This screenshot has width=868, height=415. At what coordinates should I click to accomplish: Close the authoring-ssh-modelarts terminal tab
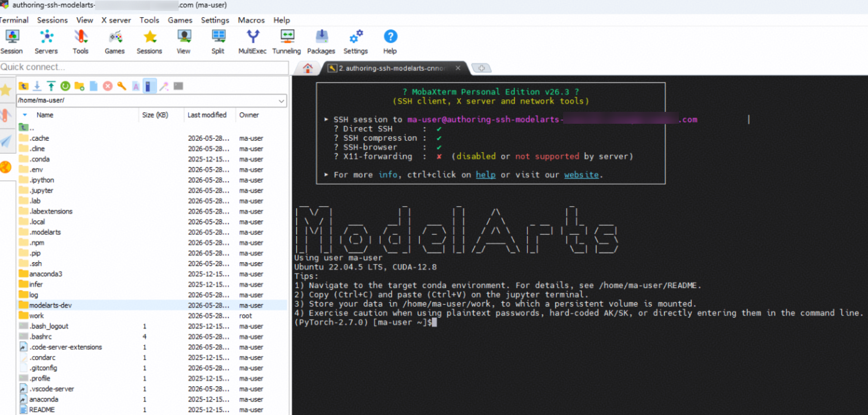458,68
